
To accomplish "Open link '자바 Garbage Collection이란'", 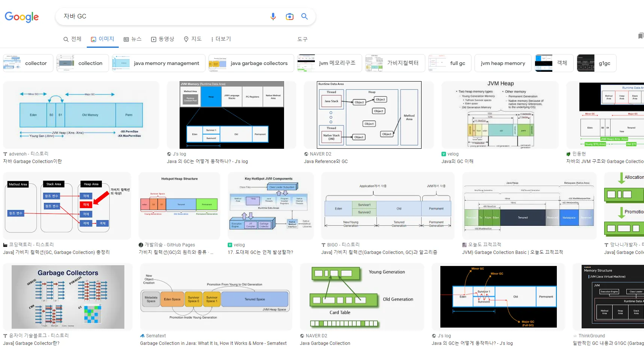I will pos(32,162).
